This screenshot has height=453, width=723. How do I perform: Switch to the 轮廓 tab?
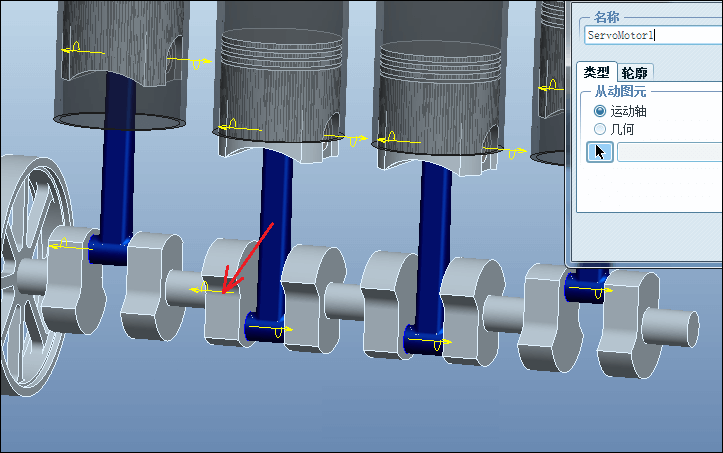[x=634, y=72]
